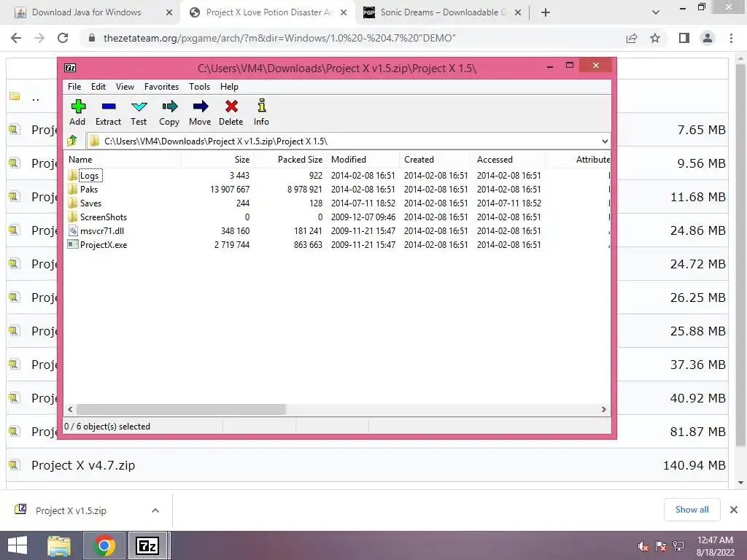Toggle Chrome side panel icon
The height and width of the screenshot is (560, 747).
point(684,38)
